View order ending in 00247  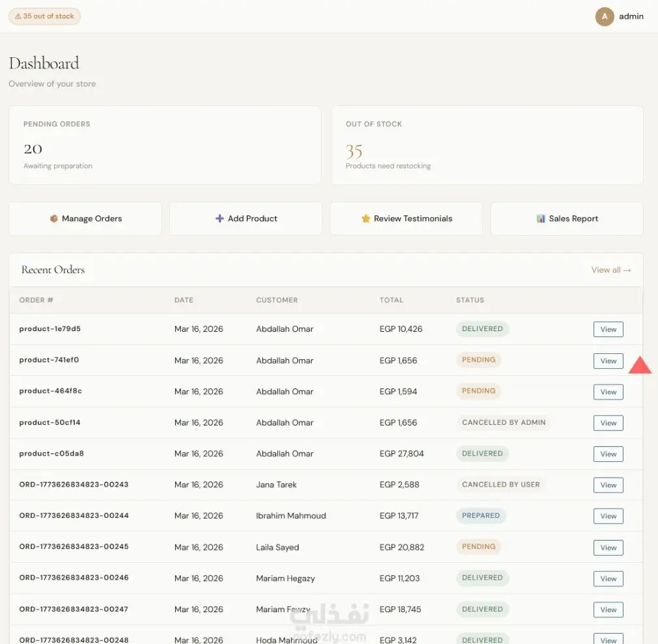pos(608,610)
